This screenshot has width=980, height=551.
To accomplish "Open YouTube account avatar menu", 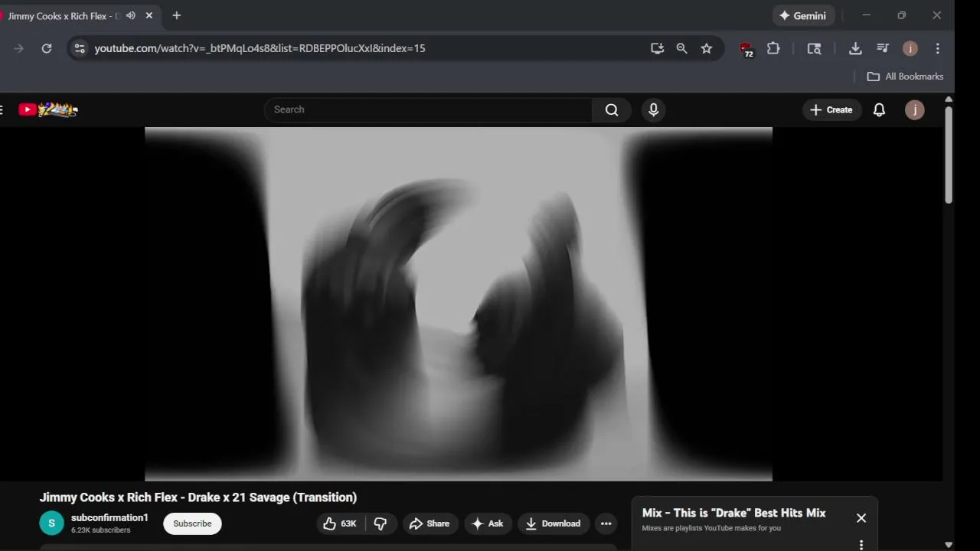I will [x=915, y=109].
